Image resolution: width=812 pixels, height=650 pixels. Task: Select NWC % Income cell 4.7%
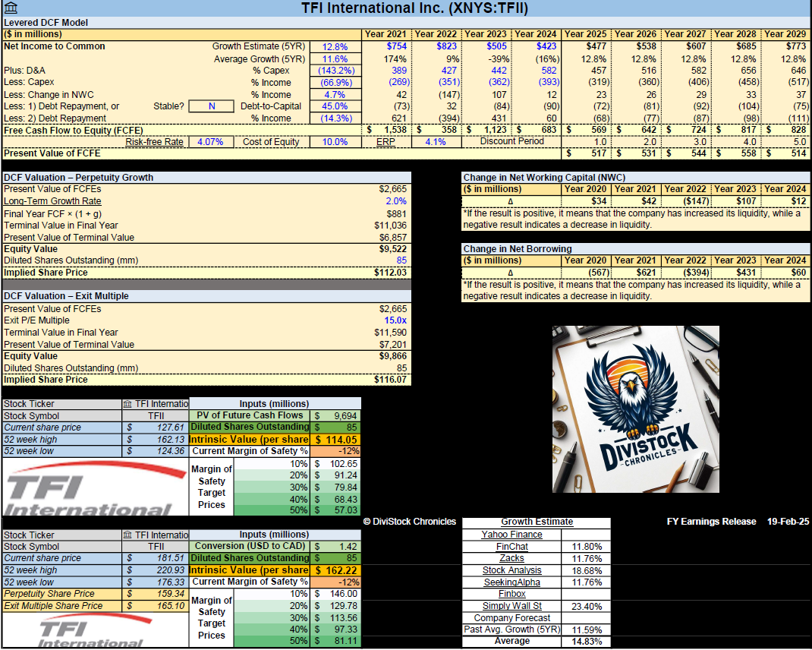[x=335, y=95]
